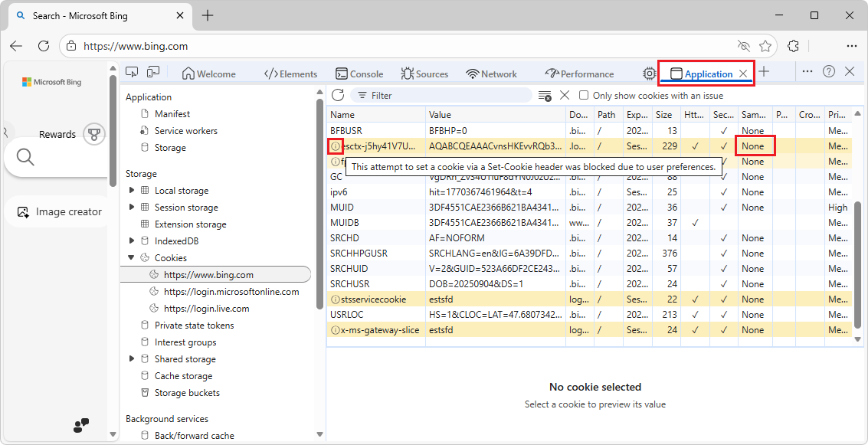
Task: Switch to the Sources panel
Action: click(425, 73)
